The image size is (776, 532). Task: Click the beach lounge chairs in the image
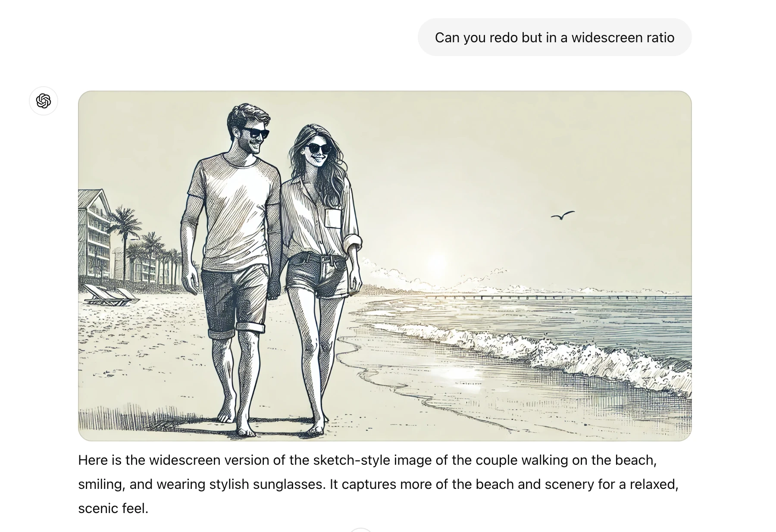109,294
